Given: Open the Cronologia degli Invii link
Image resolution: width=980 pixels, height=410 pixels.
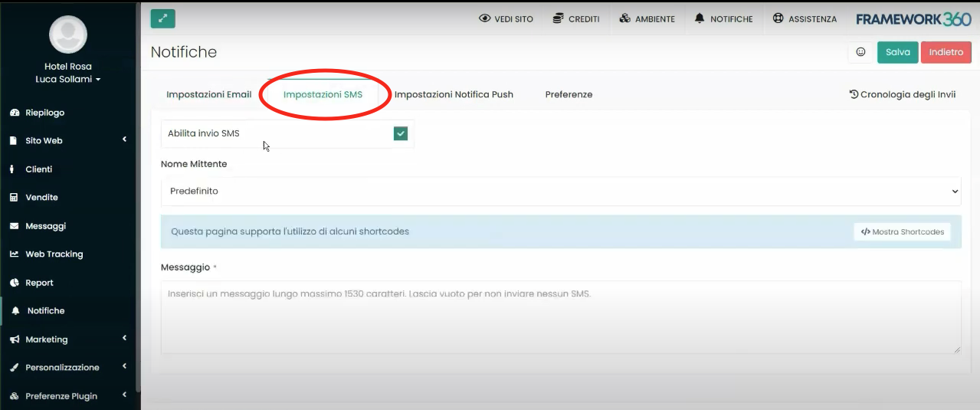Looking at the screenshot, I should (903, 94).
